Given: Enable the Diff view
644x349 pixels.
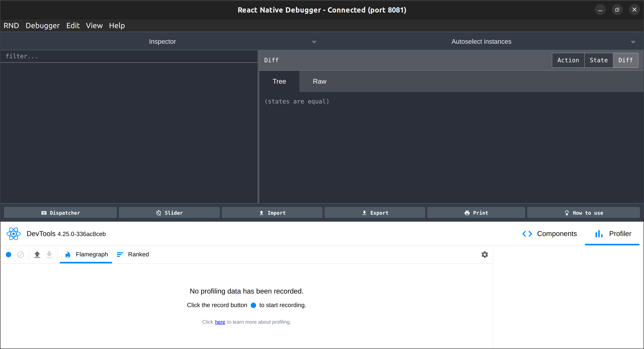Looking at the screenshot, I should coord(625,60).
